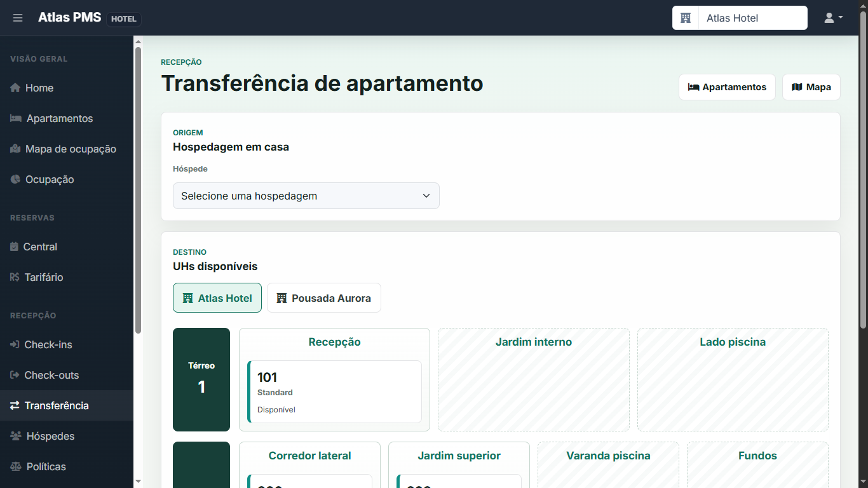Open Tarifário under Reservas

tap(67, 277)
